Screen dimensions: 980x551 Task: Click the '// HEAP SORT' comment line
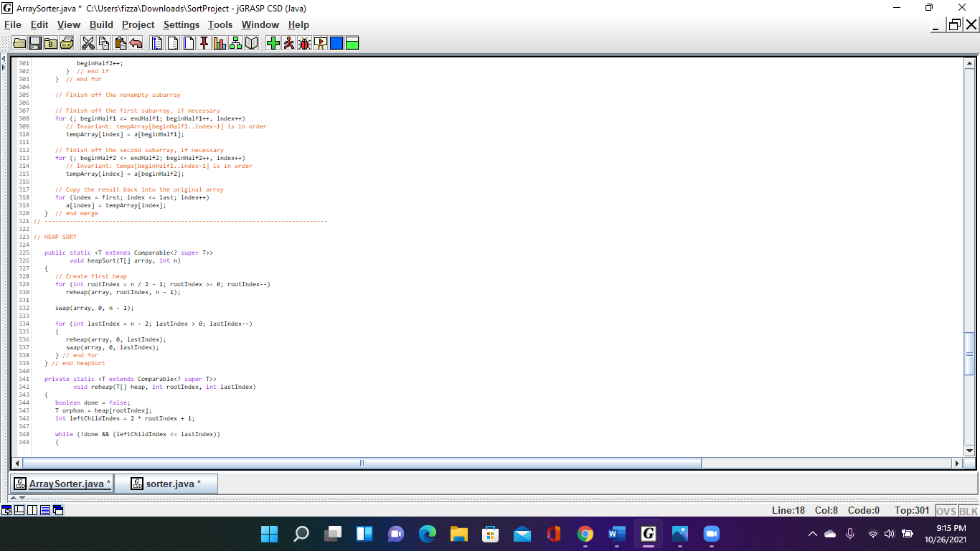point(55,237)
